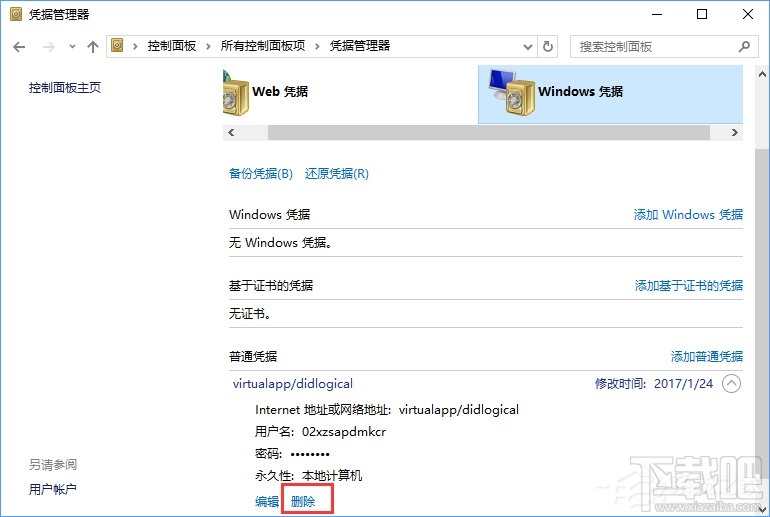The height and width of the screenshot is (517, 770).
Task: Open 控制面板主页 link in sidebar
Action: pos(65,88)
